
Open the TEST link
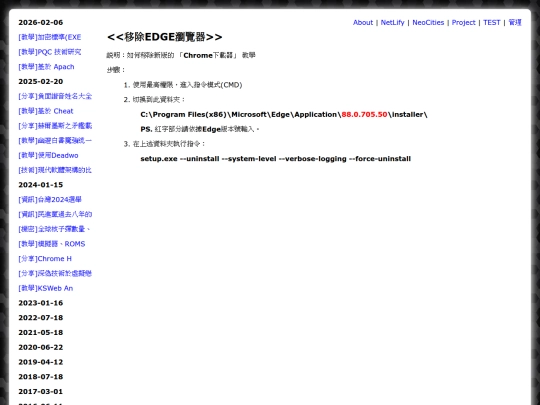click(491, 22)
